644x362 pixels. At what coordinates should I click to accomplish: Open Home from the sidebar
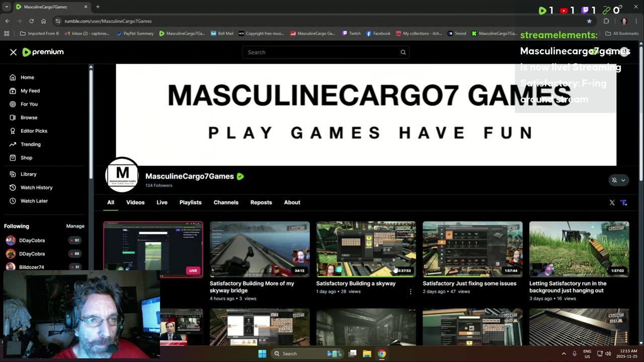(x=27, y=77)
